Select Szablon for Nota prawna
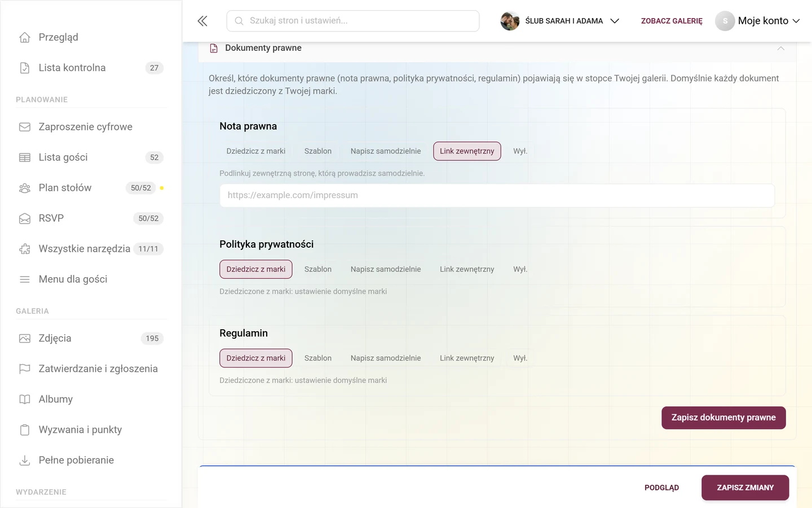The width and height of the screenshot is (812, 508). pyautogui.click(x=318, y=151)
